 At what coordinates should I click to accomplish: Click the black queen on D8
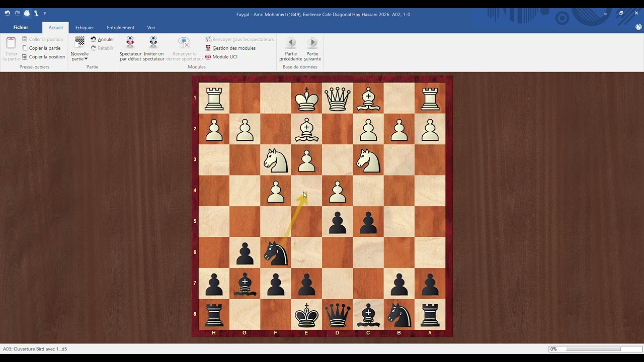[x=338, y=315]
